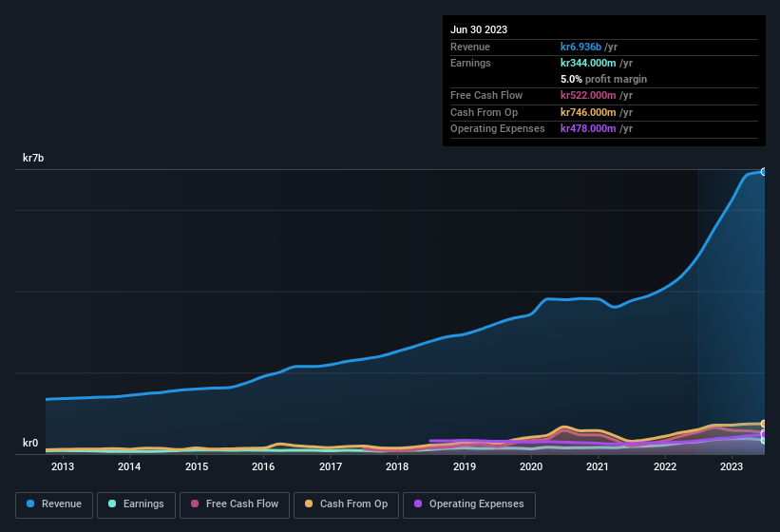Select the Earnings endpoint marker at chart edge
The width and height of the screenshot is (780, 532).
[x=763, y=440]
